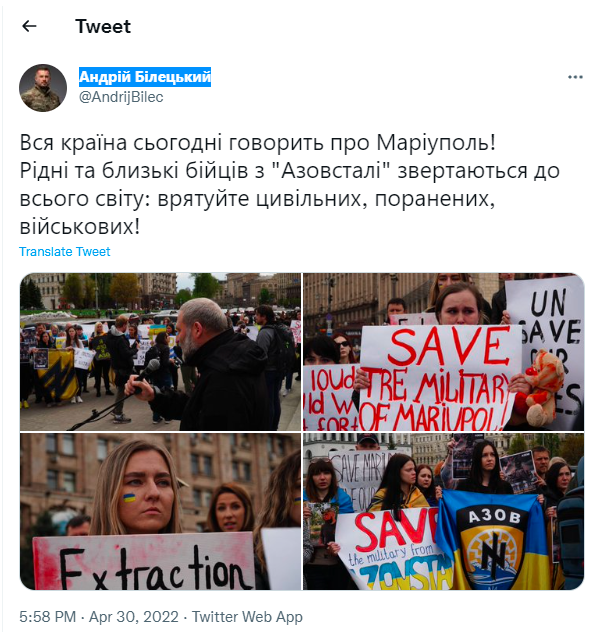Open photo with SAVE THE MILITARY sign
This screenshot has width=600, height=632.
(444, 352)
